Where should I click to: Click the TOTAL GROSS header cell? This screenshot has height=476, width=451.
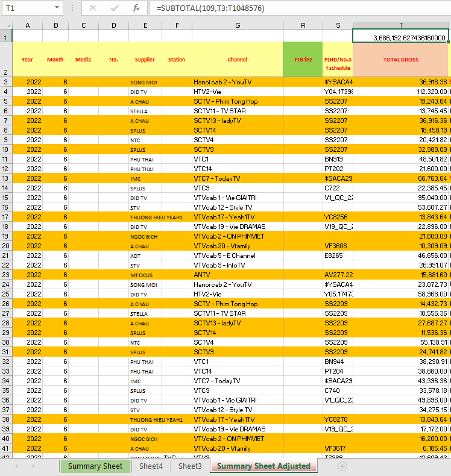tap(400, 59)
